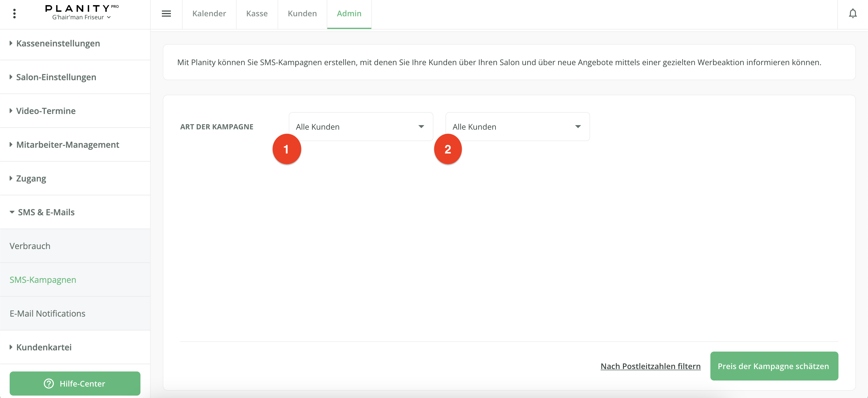868x398 pixels.
Task: Open the Kasse tab
Action: pos(257,14)
